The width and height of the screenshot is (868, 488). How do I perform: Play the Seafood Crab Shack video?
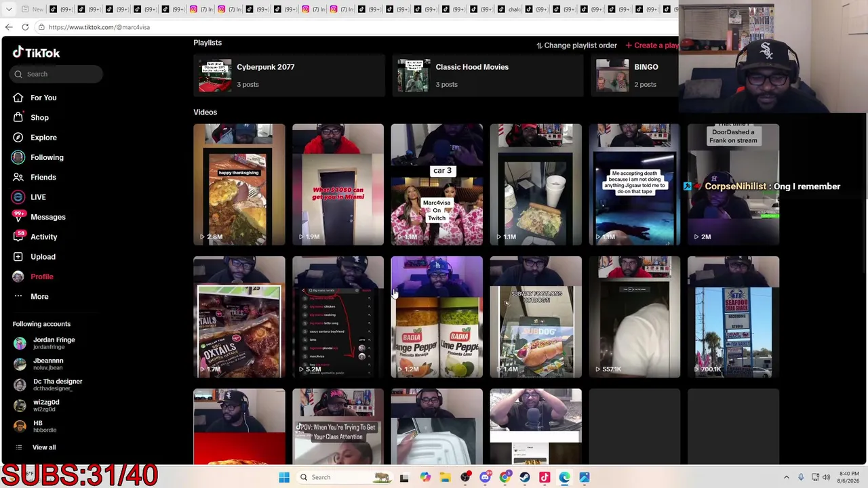tap(733, 317)
